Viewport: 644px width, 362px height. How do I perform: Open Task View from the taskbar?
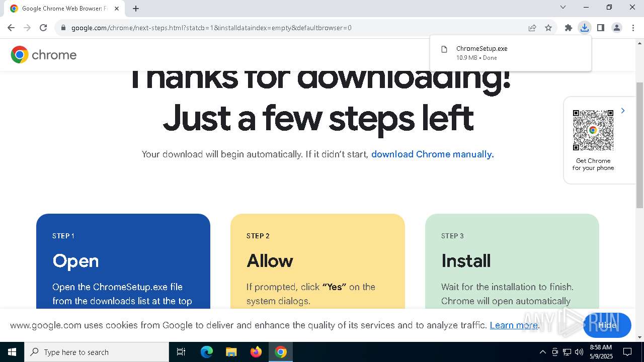[181, 352]
